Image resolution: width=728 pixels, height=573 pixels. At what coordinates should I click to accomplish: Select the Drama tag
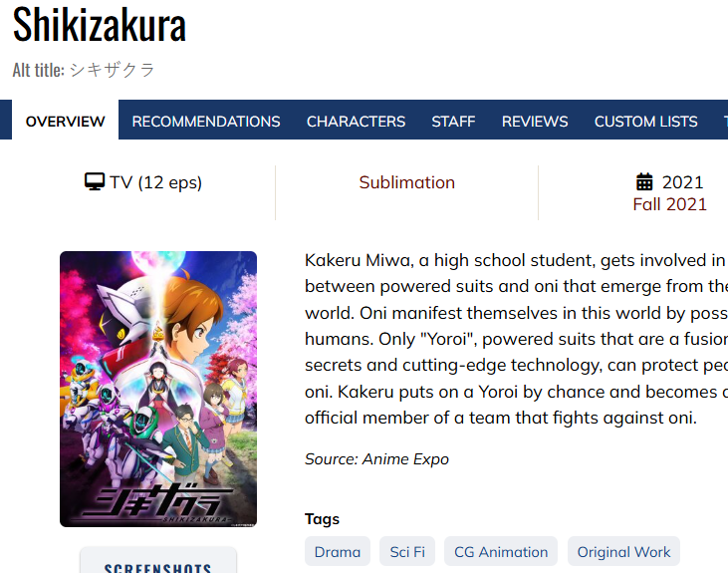338,552
